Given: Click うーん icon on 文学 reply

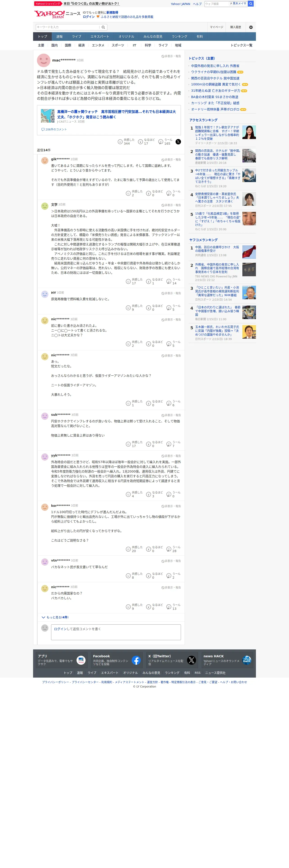Looking at the screenshot, I should [x=169, y=281].
